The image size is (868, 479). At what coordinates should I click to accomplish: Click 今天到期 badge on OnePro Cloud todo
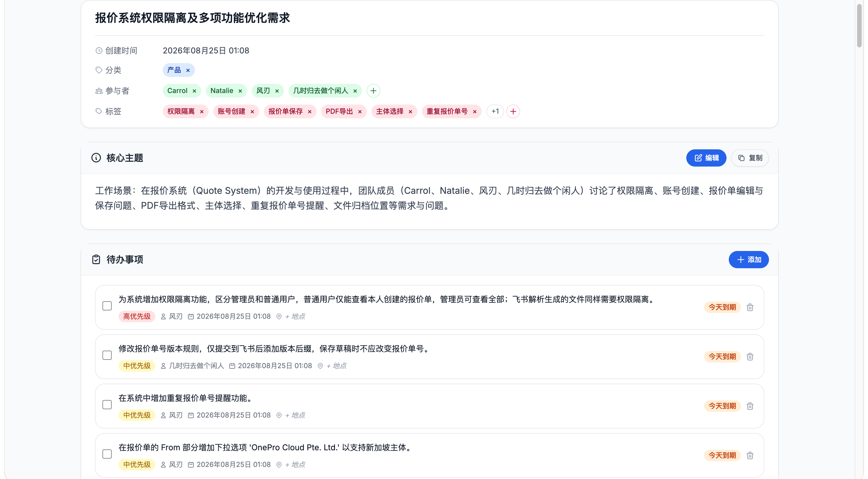pyautogui.click(x=722, y=455)
